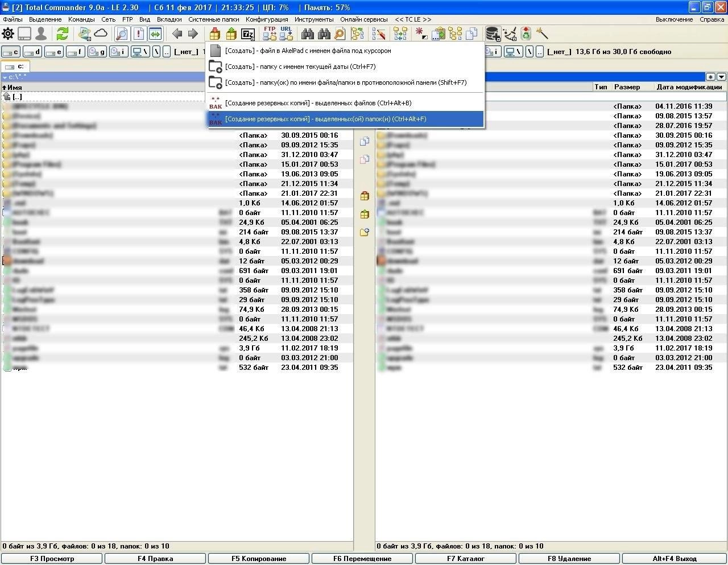This screenshot has height=565, width=728.
Task: Click the F3 Просмотр button
Action: pyautogui.click(x=52, y=559)
